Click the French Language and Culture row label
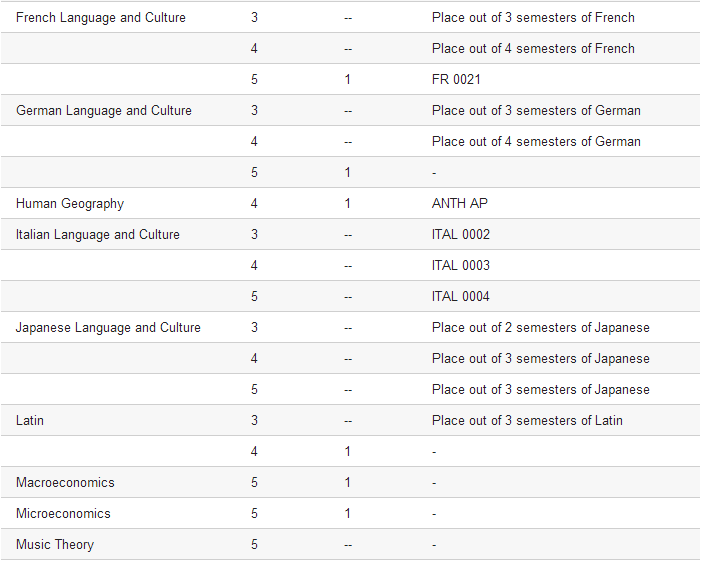The width and height of the screenshot is (701, 561). 101,17
